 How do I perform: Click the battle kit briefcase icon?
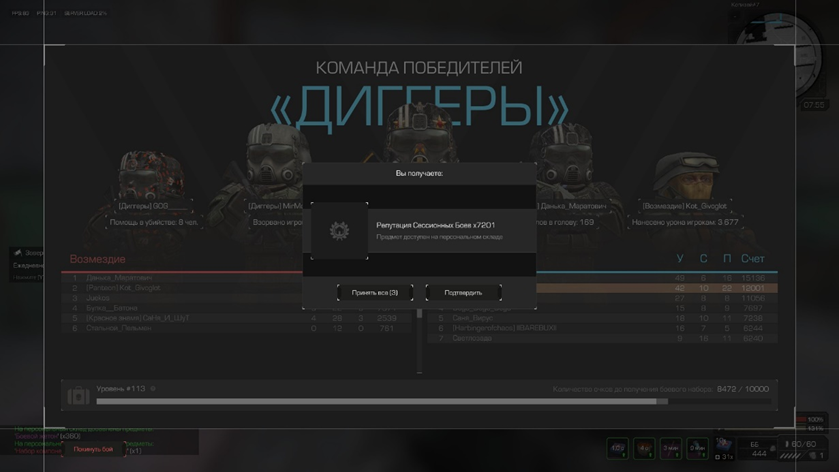click(78, 395)
